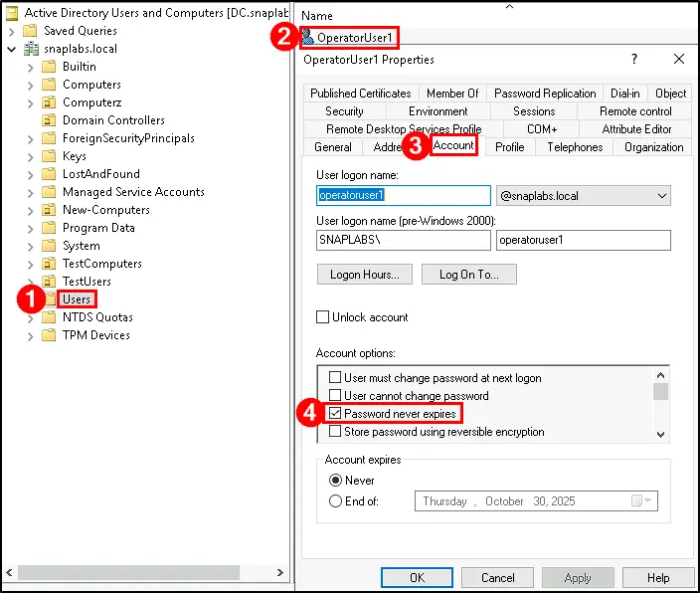Click the TPM Devices folder icon
This screenshot has width=700, height=593.
click(x=49, y=335)
